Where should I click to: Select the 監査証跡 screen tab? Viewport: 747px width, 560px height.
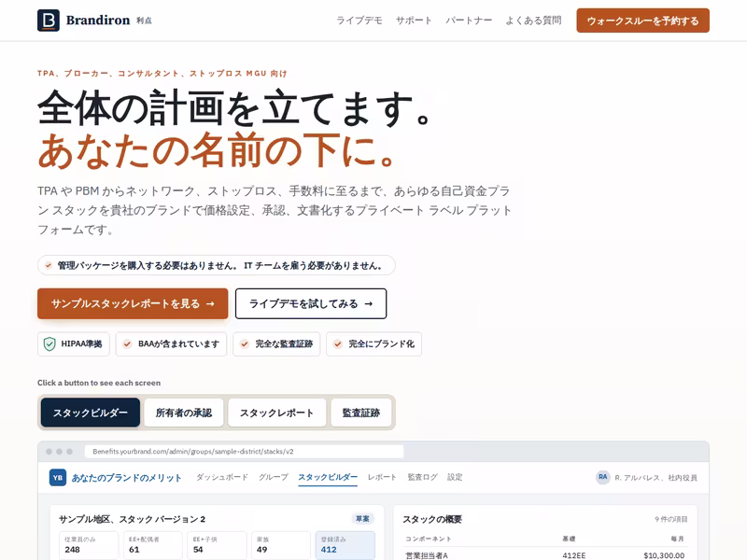tap(361, 413)
